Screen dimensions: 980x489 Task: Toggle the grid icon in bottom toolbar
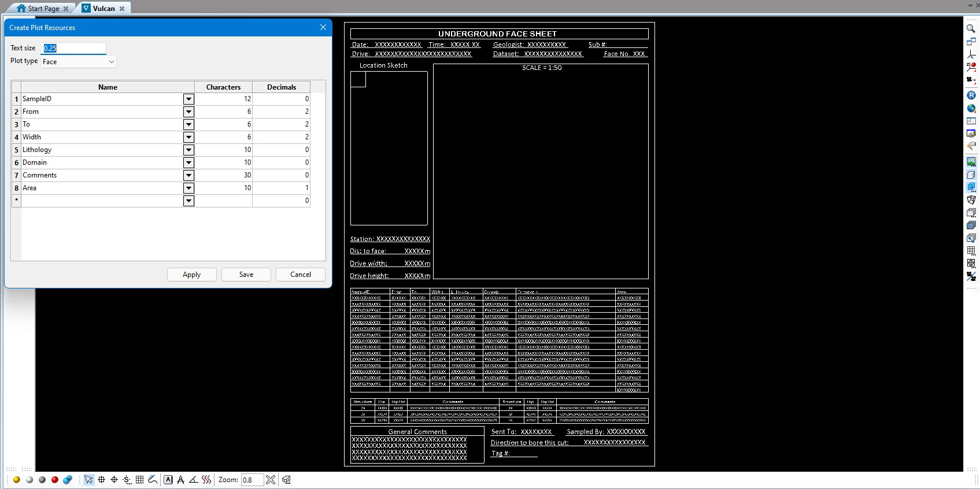pyautogui.click(x=140, y=480)
